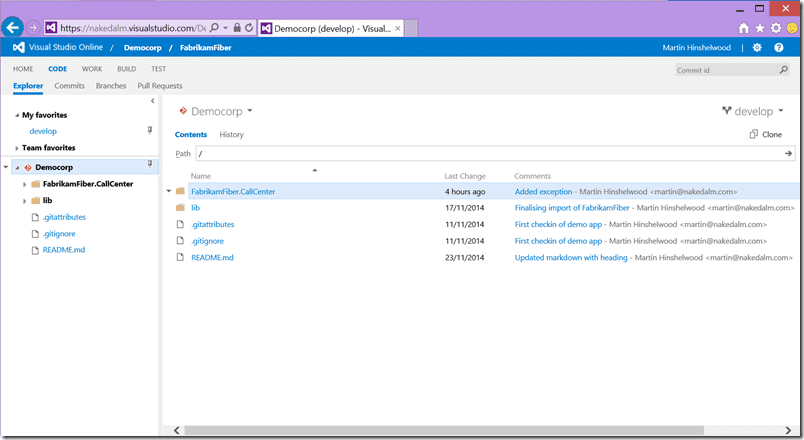The image size is (804, 440).
Task: Select the CODE hub
Action: pyautogui.click(x=57, y=69)
